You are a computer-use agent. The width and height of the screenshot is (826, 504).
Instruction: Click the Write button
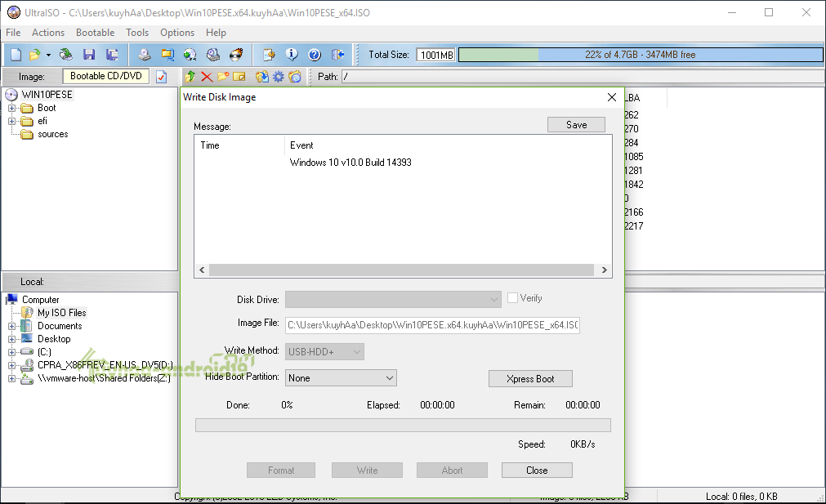point(367,471)
